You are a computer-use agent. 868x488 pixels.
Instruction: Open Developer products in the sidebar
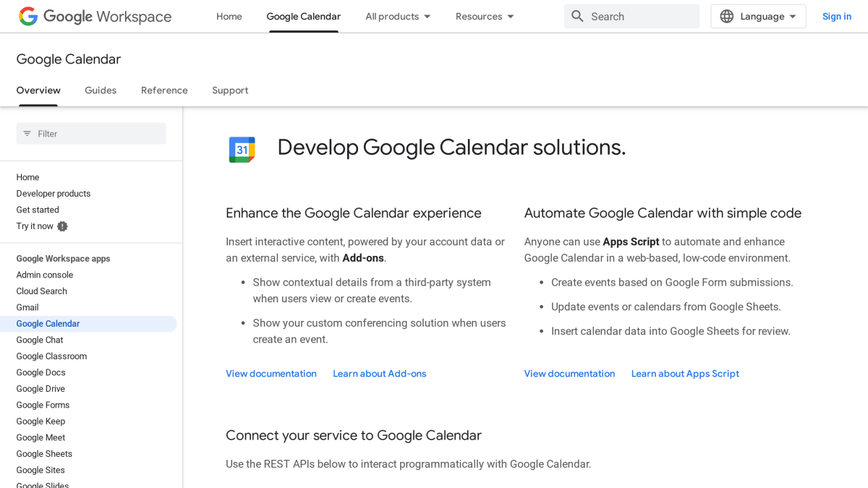click(x=54, y=194)
